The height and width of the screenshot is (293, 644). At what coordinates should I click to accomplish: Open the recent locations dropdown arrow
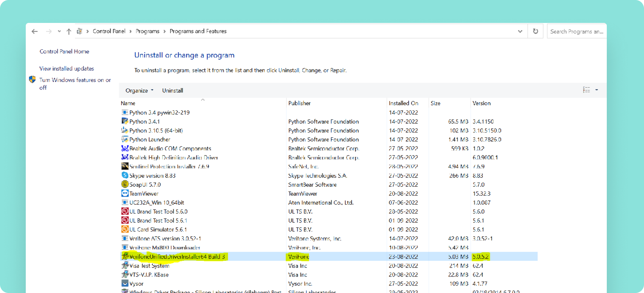pos(59,32)
